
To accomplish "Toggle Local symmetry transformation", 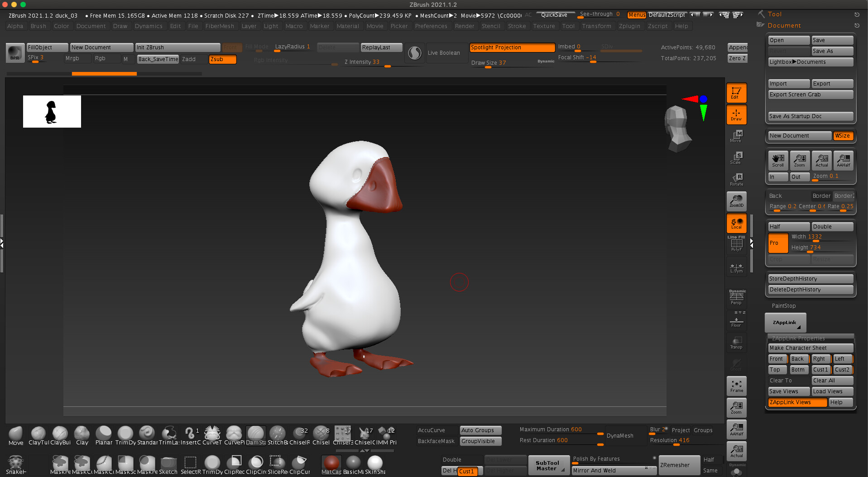I will [736, 223].
